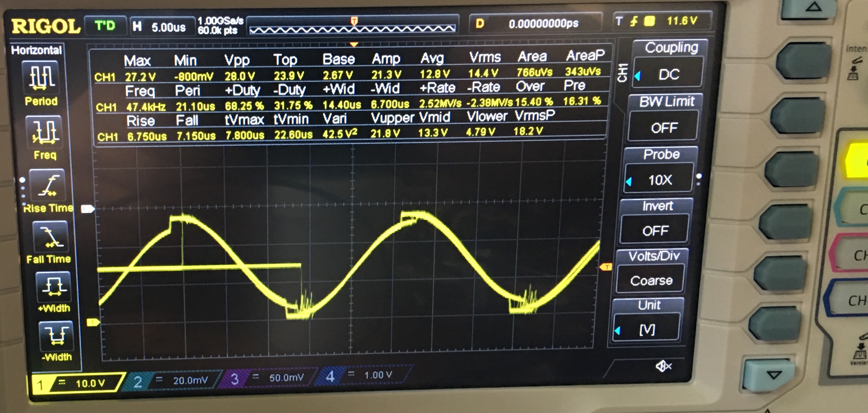This screenshot has height=413, width=868.
Task: Click the Horizontal menu header
Action: [36, 50]
